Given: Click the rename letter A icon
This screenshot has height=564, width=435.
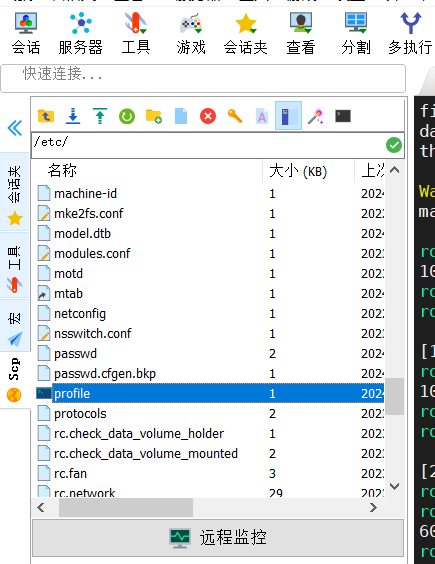Looking at the screenshot, I should [262, 116].
